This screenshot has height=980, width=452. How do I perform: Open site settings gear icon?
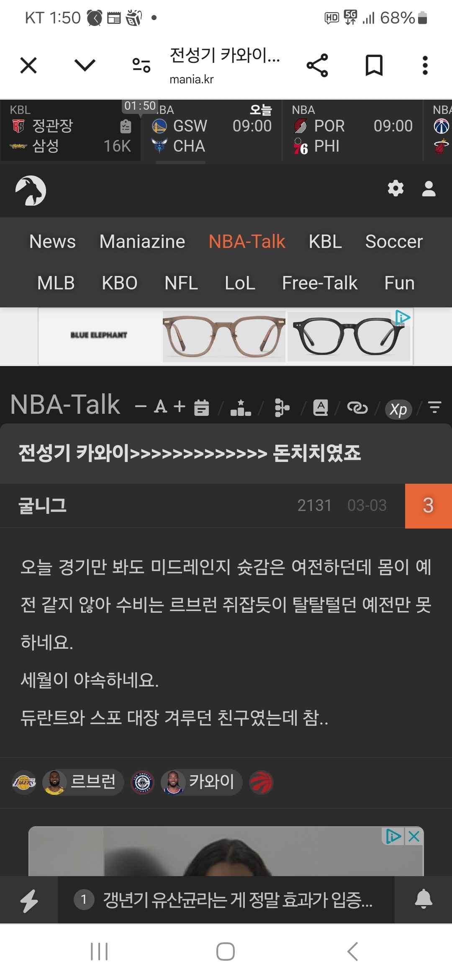click(x=395, y=188)
